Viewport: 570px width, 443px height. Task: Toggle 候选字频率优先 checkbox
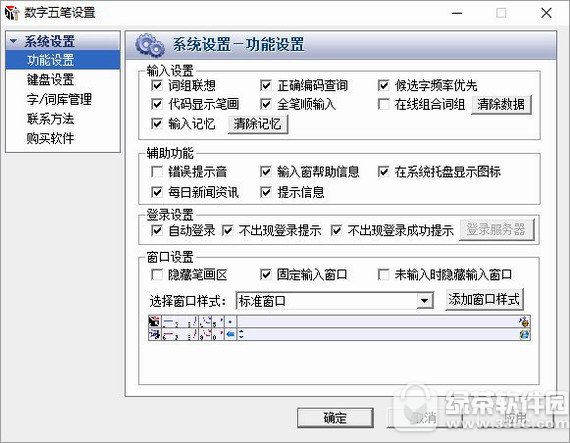pyautogui.click(x=384, y=85)
